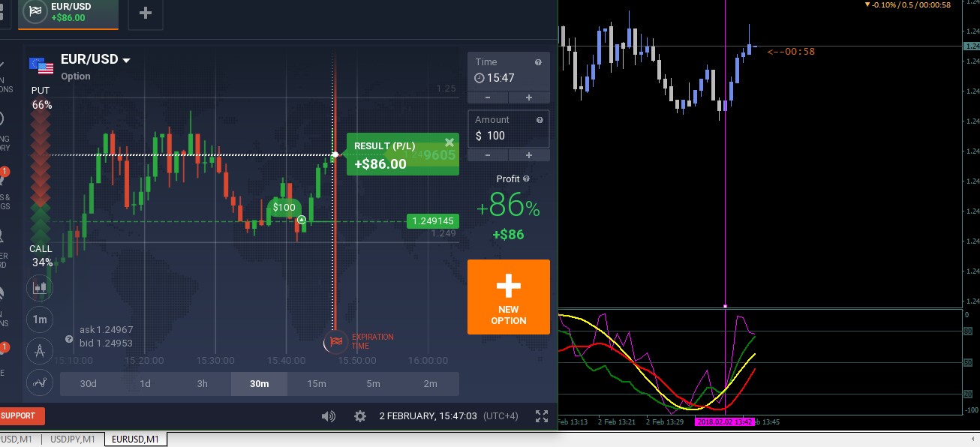Click the (UTC+4) timezone label

point(501,416)
